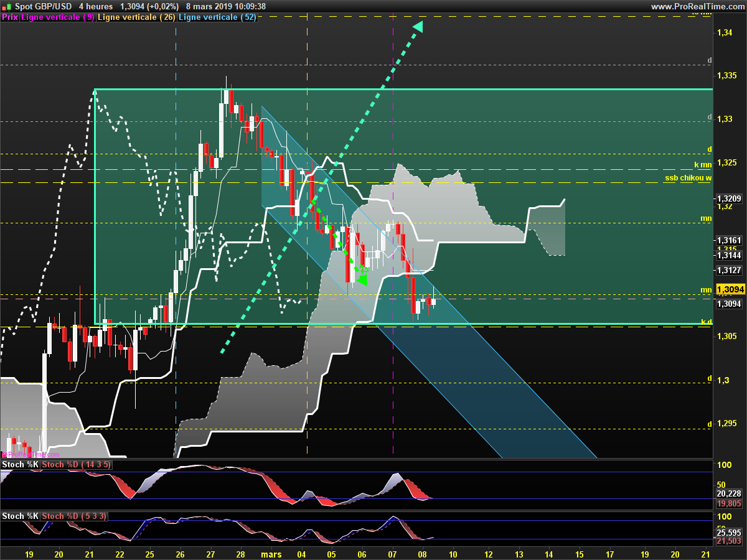Screen dimensions: 747x560
Task: Click the k d level label
Action: coord(706,322)
